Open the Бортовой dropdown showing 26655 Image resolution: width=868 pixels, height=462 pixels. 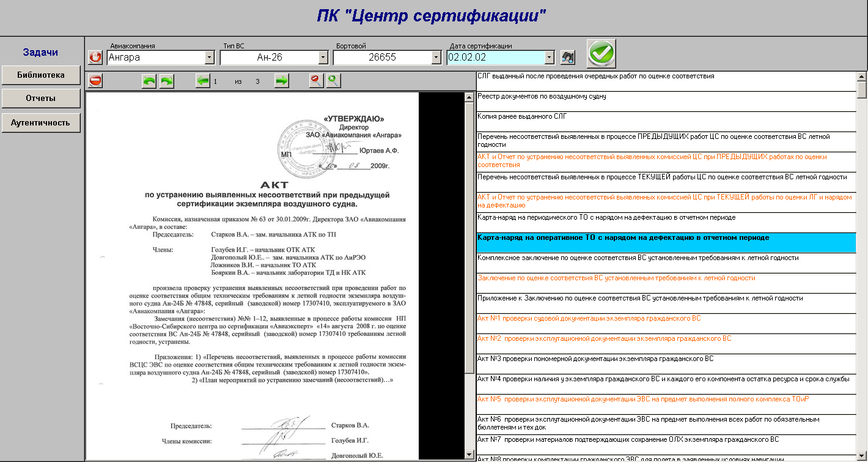pyautogui.click(x=436, y=58)
